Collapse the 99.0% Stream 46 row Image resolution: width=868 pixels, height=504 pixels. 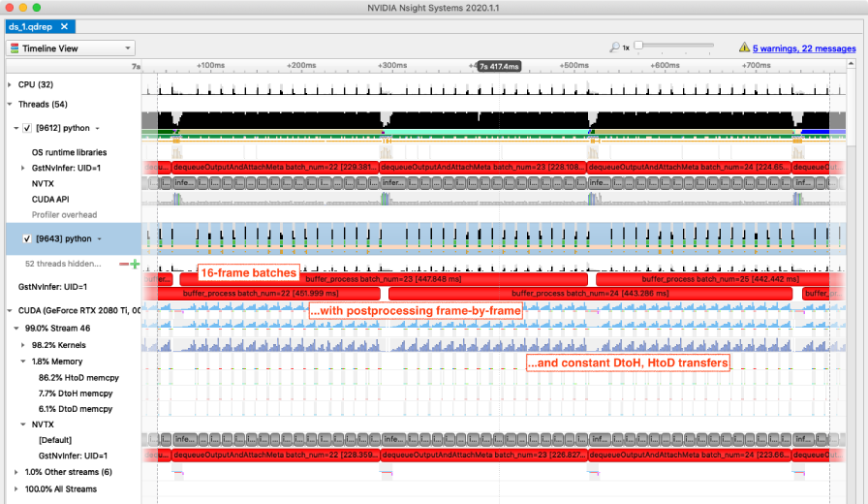(16, 328)
